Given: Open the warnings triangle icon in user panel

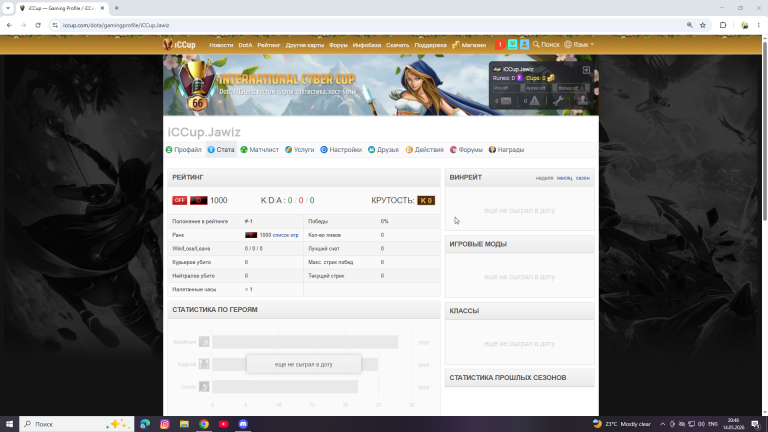Looking at the screenshot, I should pos(534,101).
